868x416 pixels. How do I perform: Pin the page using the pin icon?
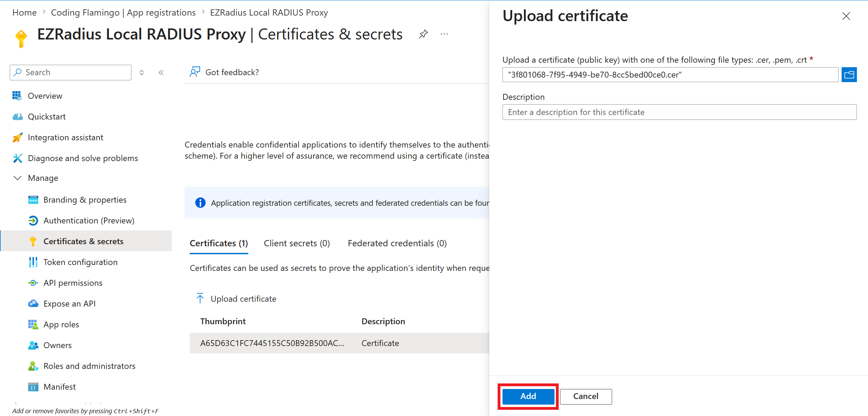423,34
